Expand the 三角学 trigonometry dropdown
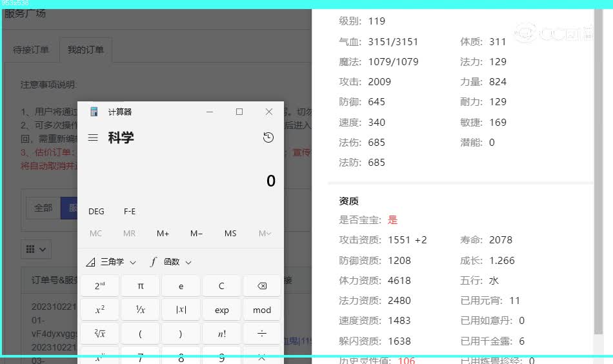The height and width of the screenshot is (364, 613). click(111, 262)
